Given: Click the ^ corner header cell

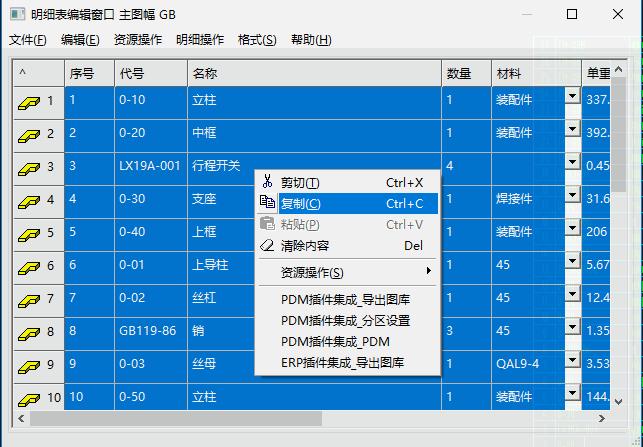Looking at the screenshot, I should [x=39, y=73].
